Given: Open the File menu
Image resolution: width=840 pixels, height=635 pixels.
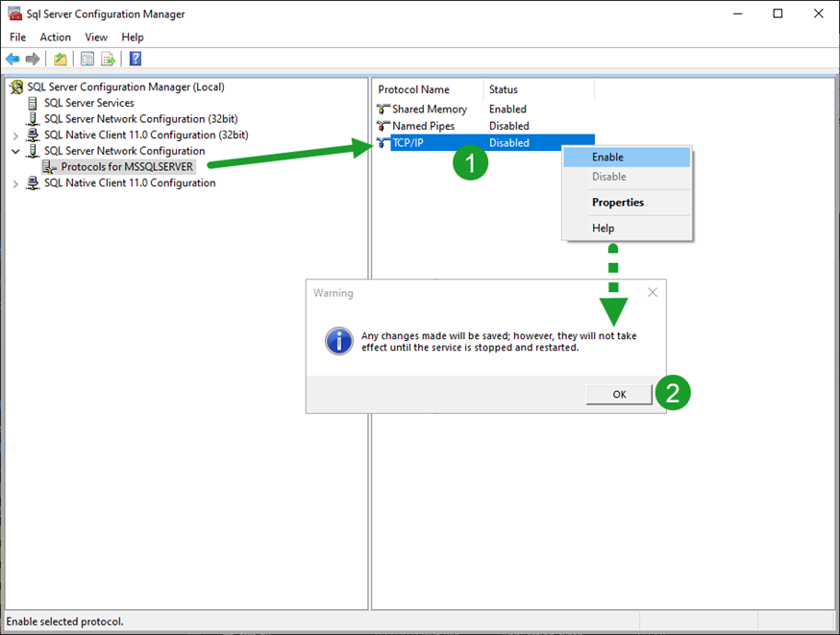Looking at the screenshot, I should 17,37.
